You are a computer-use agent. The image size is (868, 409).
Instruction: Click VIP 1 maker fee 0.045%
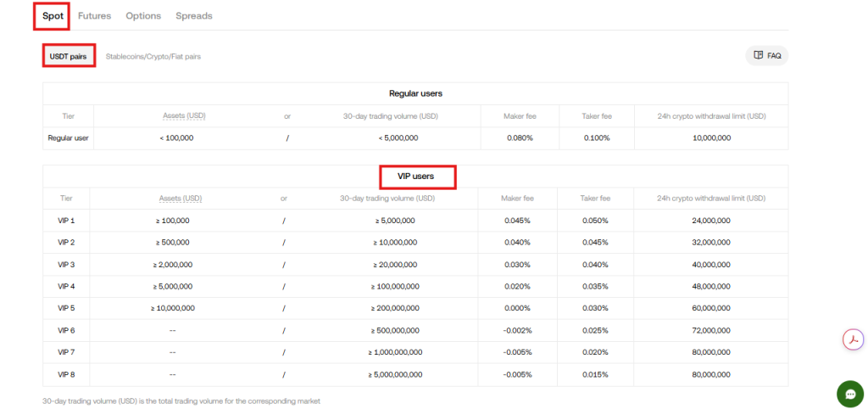[518, 221]
